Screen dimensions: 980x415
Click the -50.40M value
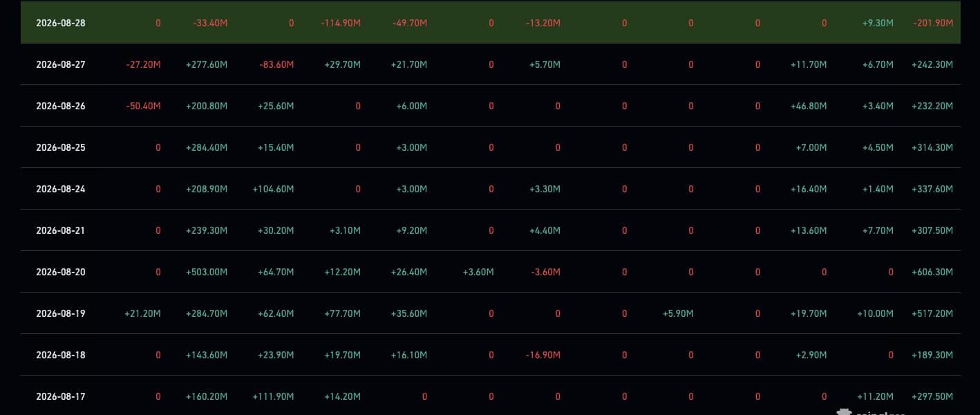click(143, 106)
